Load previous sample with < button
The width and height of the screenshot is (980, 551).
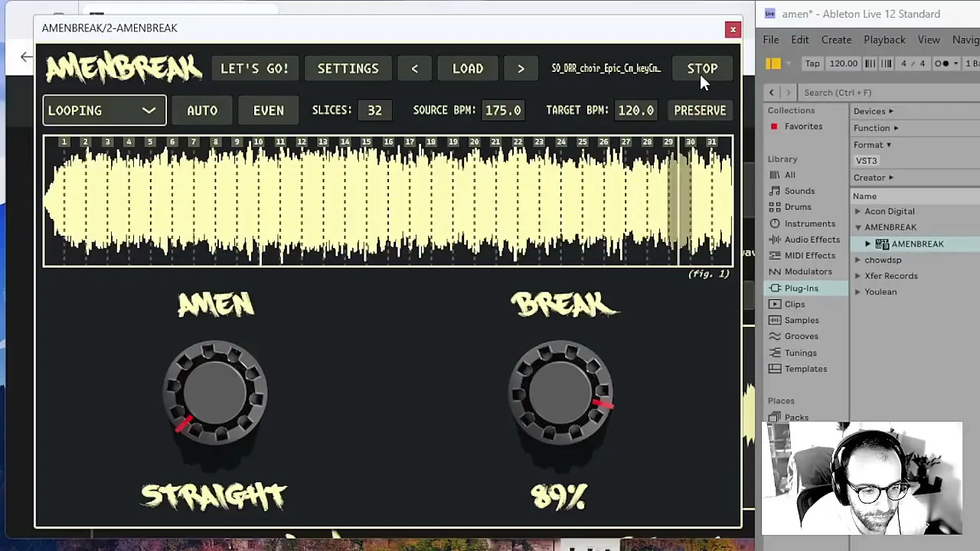tap(414, 68)
